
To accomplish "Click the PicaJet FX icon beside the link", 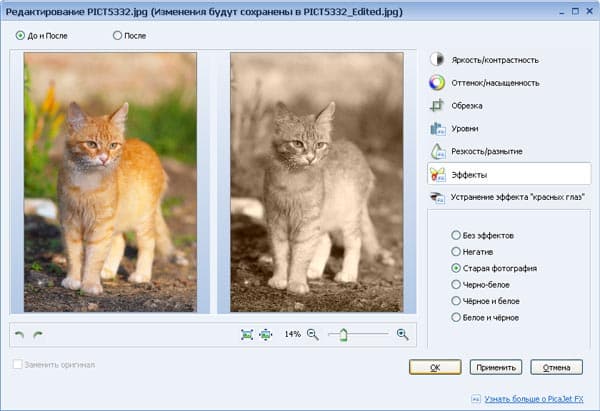I will (x=476, y=399).
